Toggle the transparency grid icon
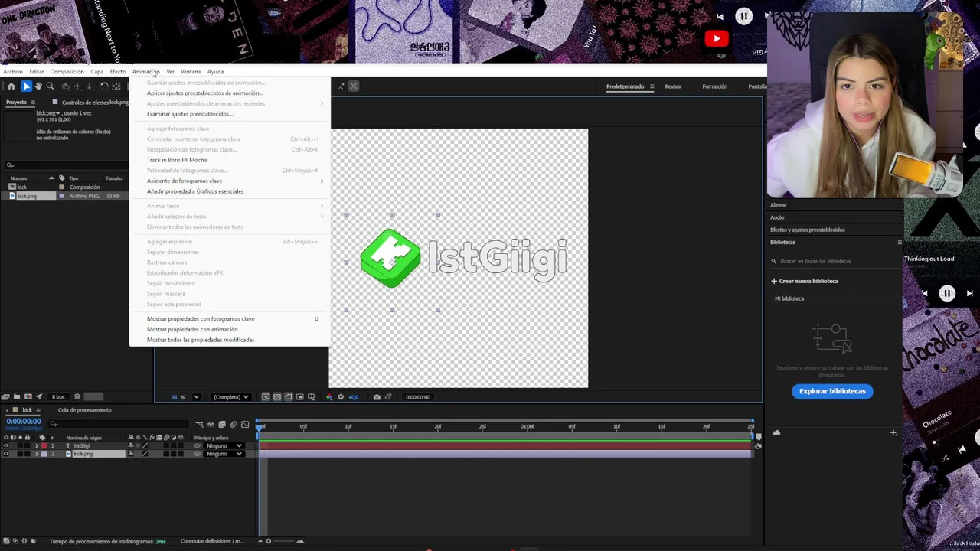980x551 pixels. click(x=277, y=397)
